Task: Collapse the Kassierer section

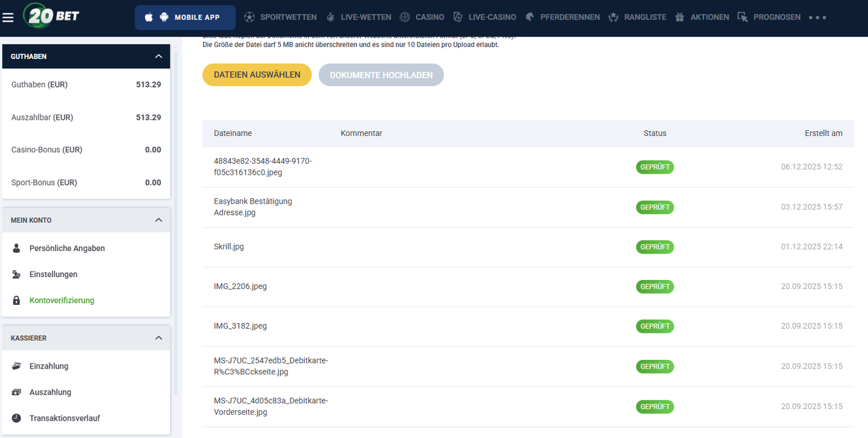Action: (159, 338)
